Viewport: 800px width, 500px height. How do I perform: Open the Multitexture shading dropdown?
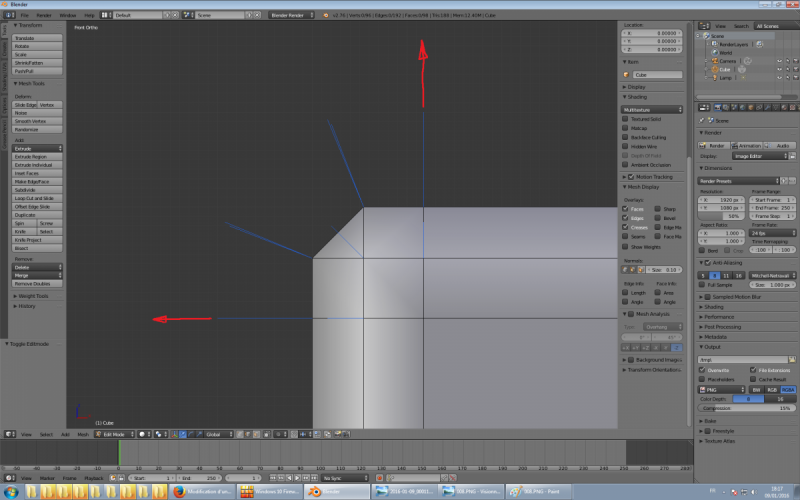(x=652, y=110)
